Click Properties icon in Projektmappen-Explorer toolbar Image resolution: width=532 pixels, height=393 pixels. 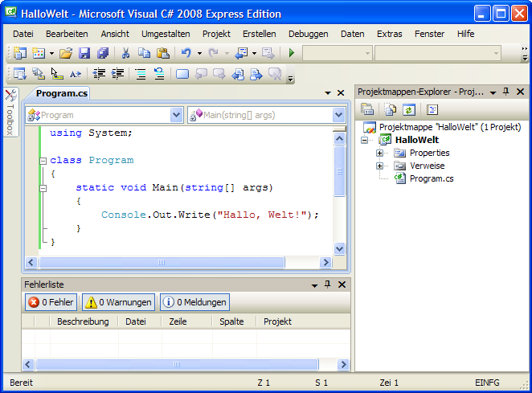(367, 109)
